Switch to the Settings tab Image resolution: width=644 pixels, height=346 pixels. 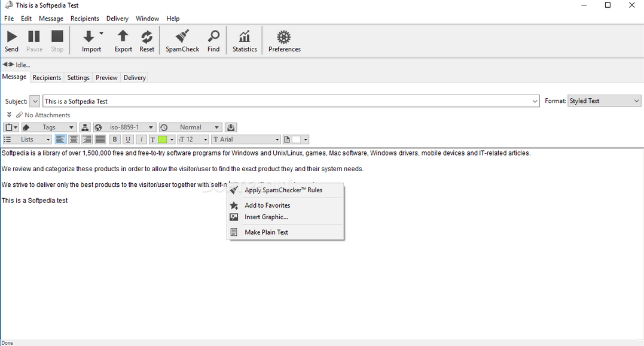coord(78,78)
